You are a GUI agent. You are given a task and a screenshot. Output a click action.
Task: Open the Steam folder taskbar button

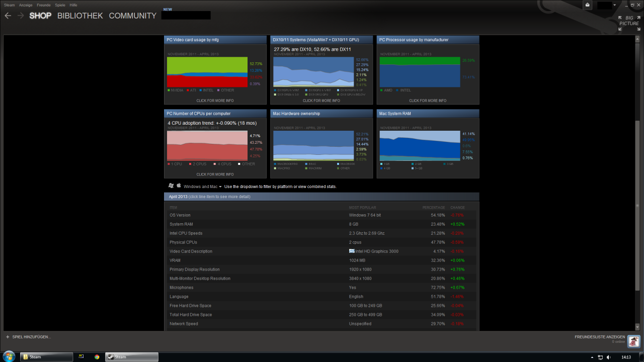(x=46, y=357)
